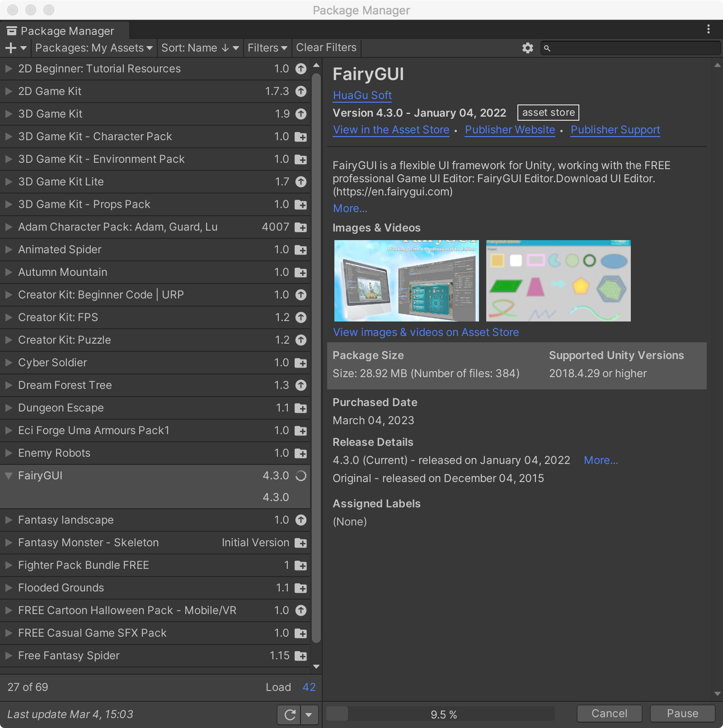Open the Package Manager settings gear
Screen dimensions: 723x728
click(x=527, y=48)
